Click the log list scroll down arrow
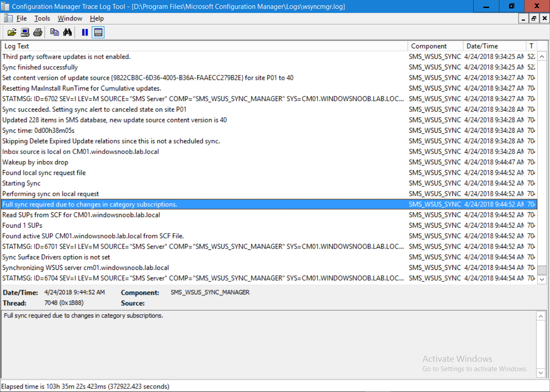This screenshot has height=392, width=550. (x=542, y=279)
